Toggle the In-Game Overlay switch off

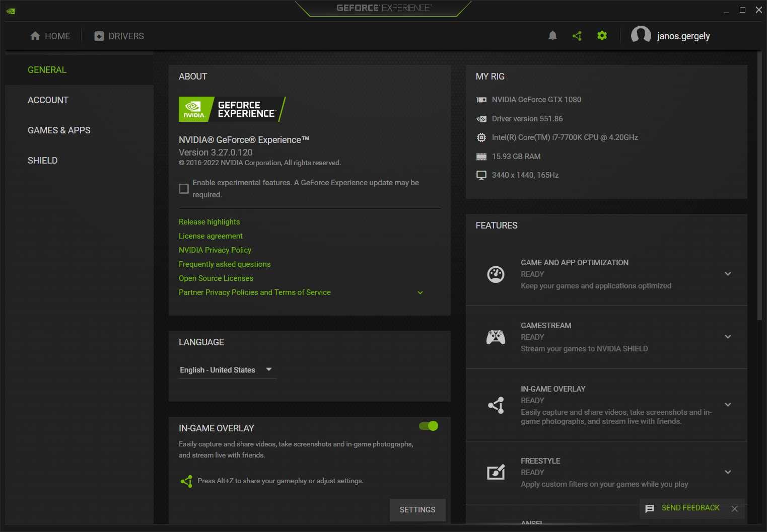(x=429, y=426)
